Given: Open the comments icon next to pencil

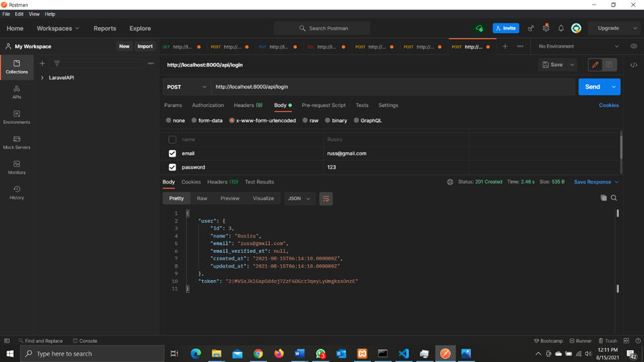Looking at the screenshot, I should click(x=609, y=65).
